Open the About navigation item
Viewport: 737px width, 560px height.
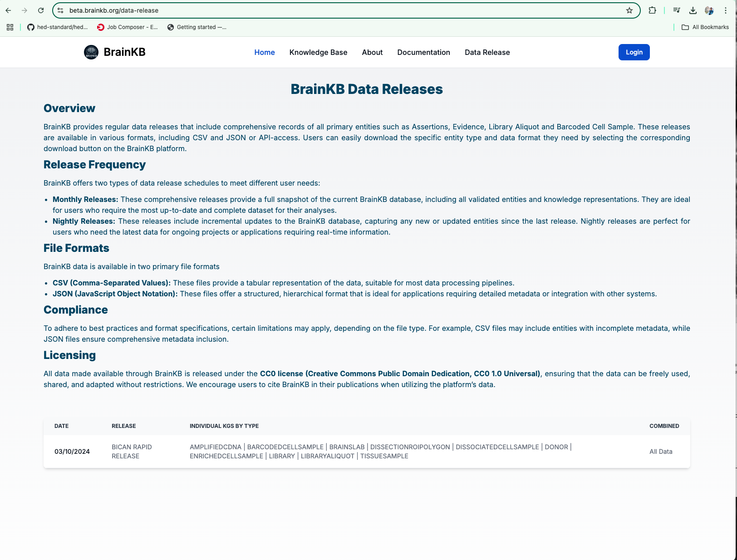pos(372,52)
